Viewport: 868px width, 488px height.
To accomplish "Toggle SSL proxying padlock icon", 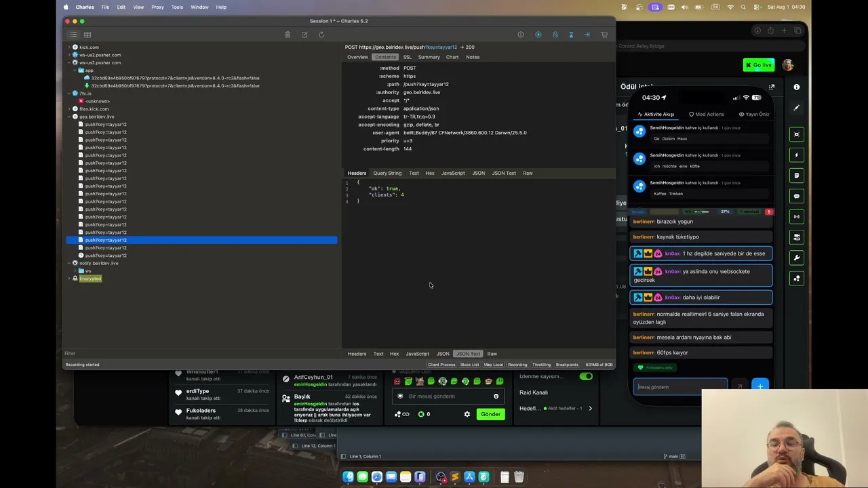I will (555, 35).
